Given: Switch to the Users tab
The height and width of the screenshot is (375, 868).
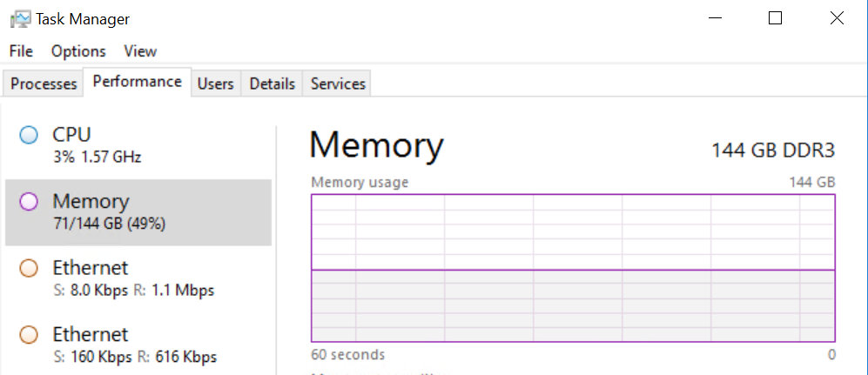Looking at the screenshot, I should [x=215, y=84].
